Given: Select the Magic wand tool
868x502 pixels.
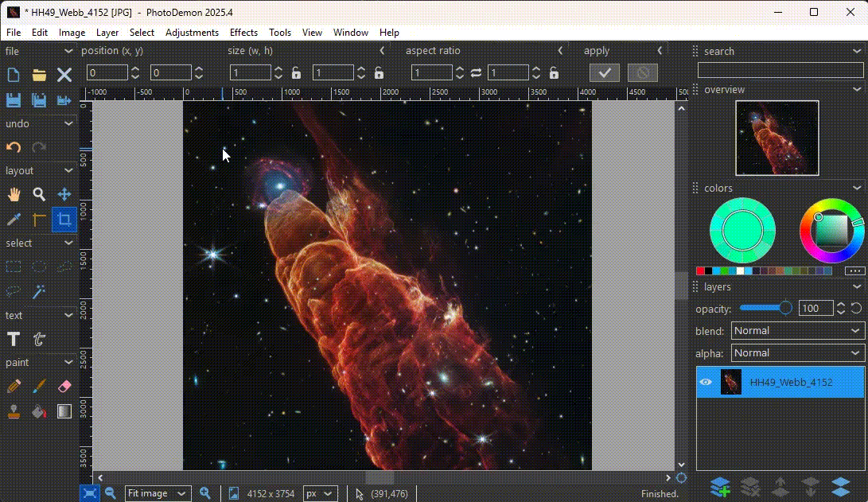Looking at the screenshot, I should [x=39, y=292].
